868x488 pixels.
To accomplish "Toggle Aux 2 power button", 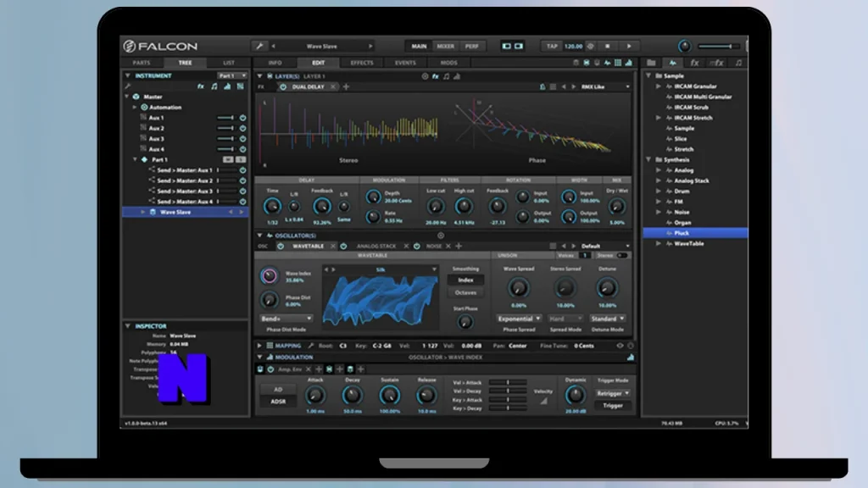I will tap(242, 129).
